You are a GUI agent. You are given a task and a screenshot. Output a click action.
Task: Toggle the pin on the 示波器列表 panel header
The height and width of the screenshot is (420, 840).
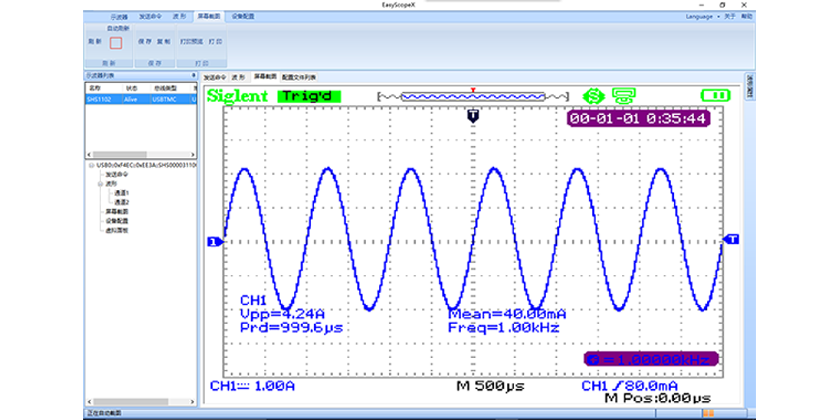pyautogui.click(x=193, y=76)
